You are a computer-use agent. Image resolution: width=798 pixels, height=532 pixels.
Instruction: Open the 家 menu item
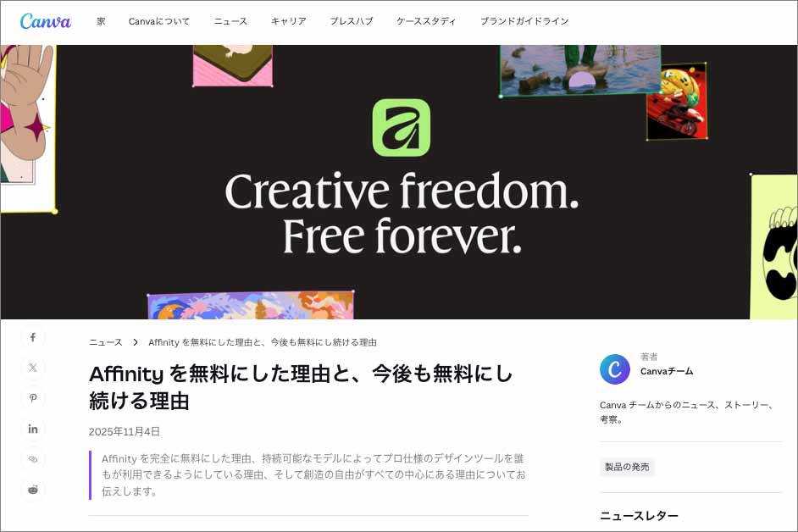pos(102,21)
